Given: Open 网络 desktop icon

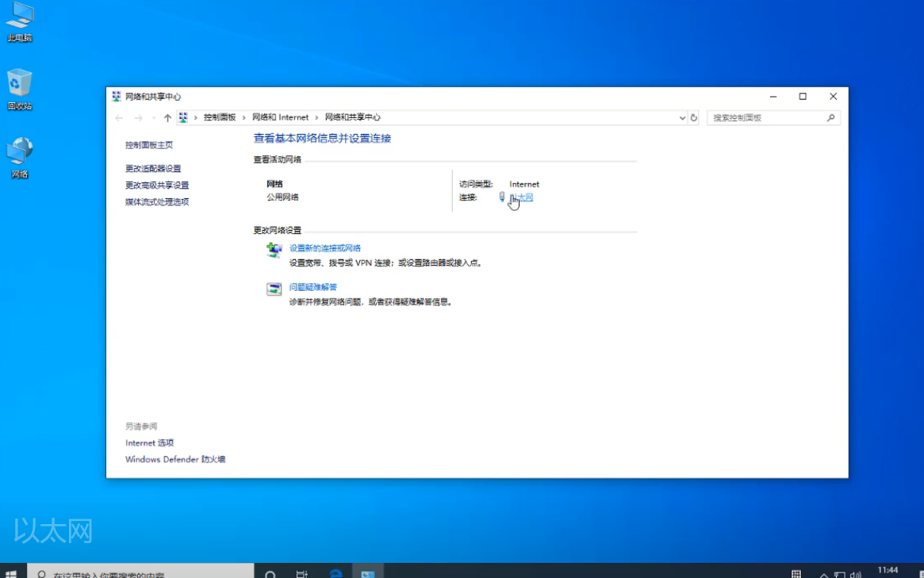Looking at the screenshot, I should click(18, 150).
